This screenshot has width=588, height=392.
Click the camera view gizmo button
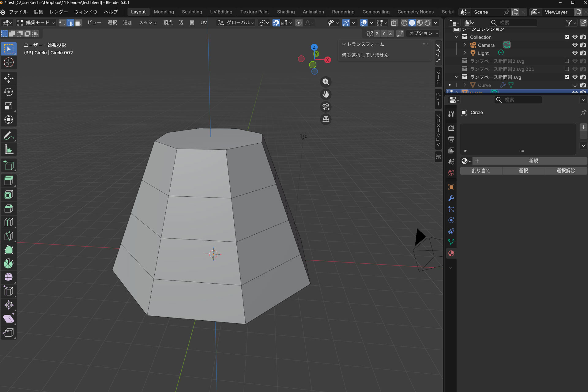[326, 107]
